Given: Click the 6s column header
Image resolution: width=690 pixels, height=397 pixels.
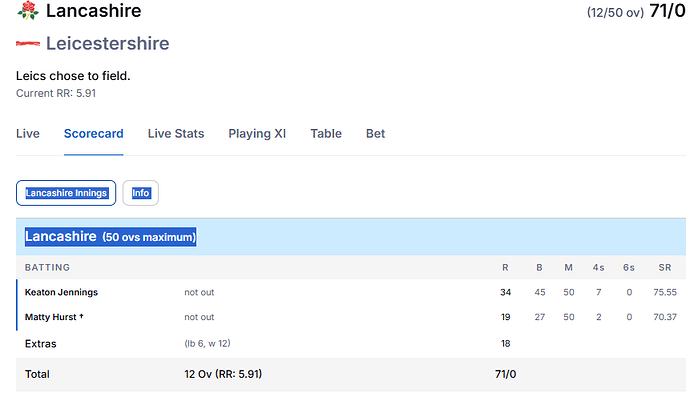Looking at the screenshot, I should [x=629, y=268].
